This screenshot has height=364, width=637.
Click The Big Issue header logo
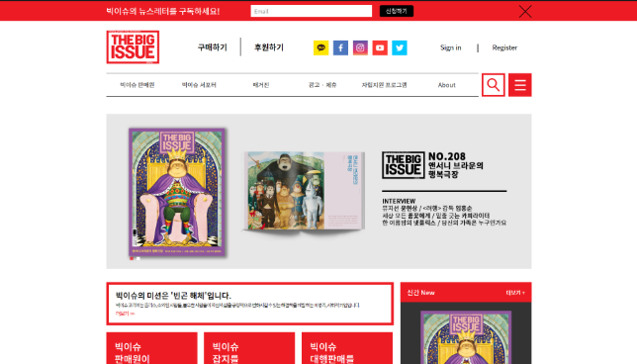[x=133, y=47]
